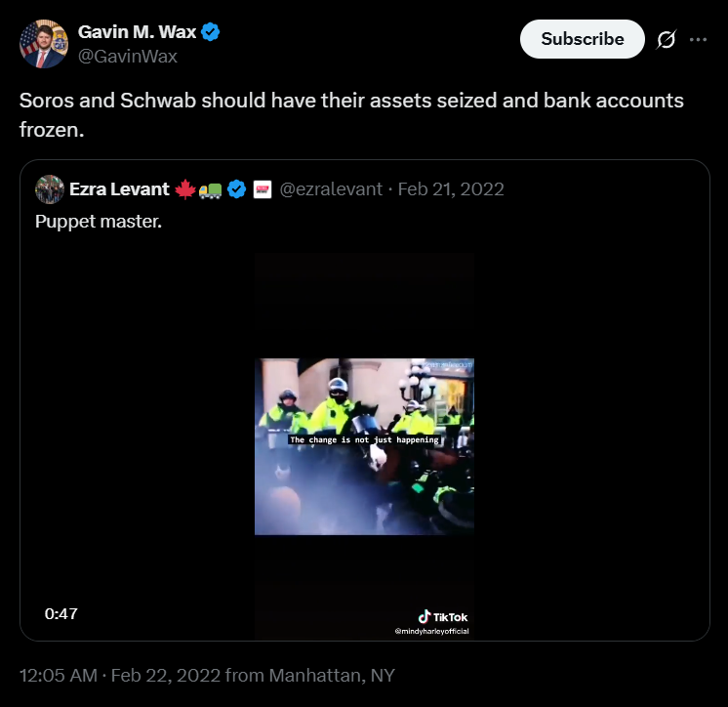Click the truck emoji in the quoted name
Viewport: 728px width, 707px height.
tap(210, 188)
